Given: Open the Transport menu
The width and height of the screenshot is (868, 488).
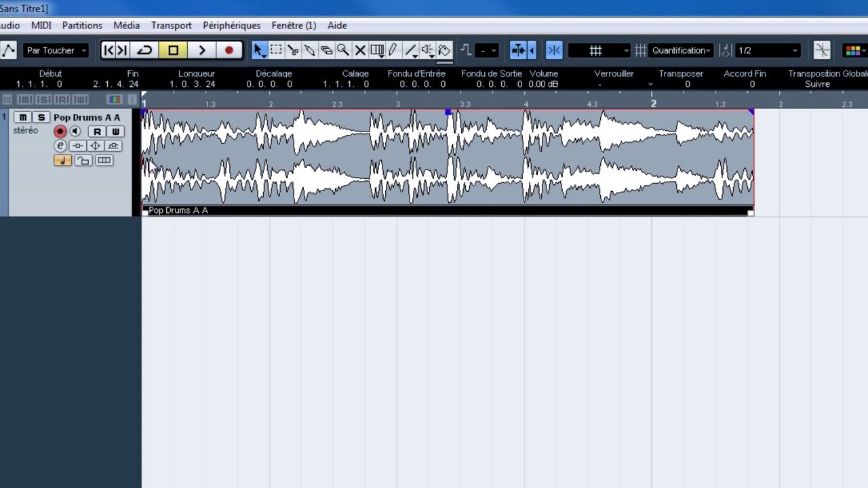Looking at the screenshot, I should pyautogui.click(x=172, y=25).
